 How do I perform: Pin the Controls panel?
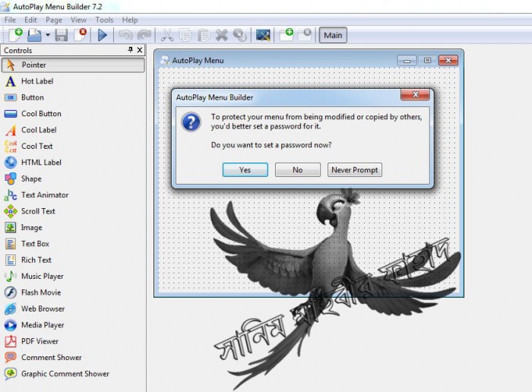point(130,50)
